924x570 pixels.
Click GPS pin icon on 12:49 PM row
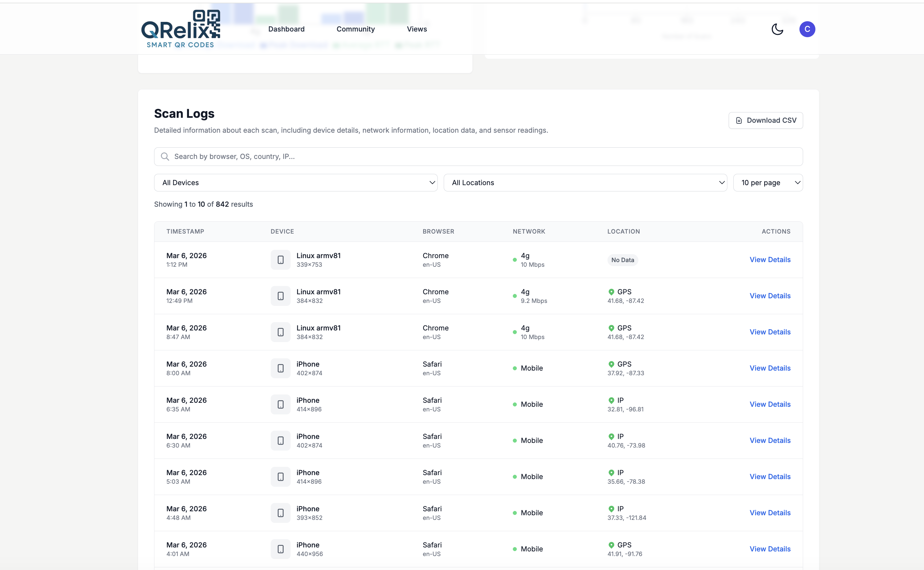point(611,292)
